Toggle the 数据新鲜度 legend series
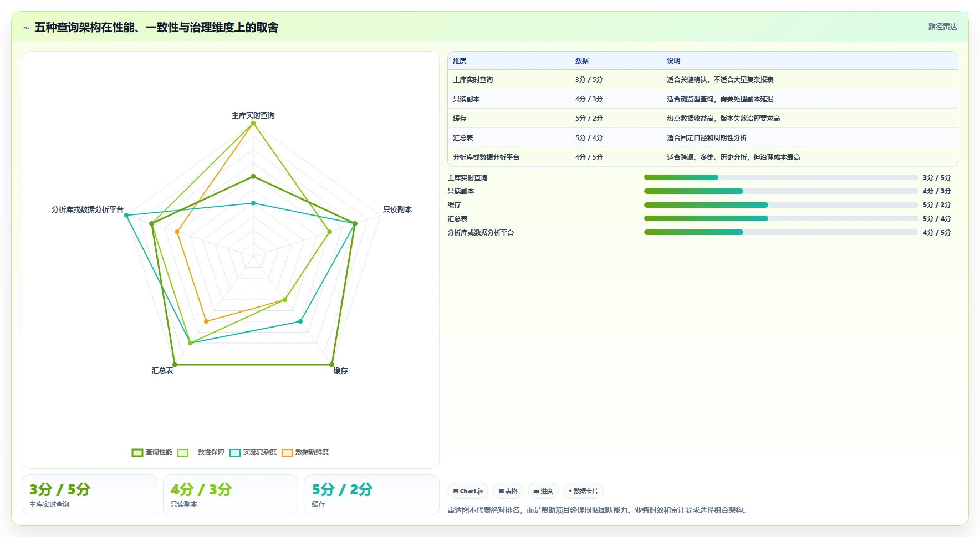980x537 pixels. click(x=305, y=452)
